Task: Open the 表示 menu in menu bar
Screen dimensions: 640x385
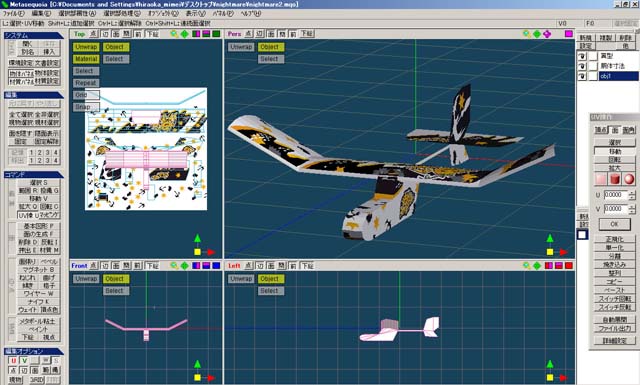Action: (x=196, y=13)
